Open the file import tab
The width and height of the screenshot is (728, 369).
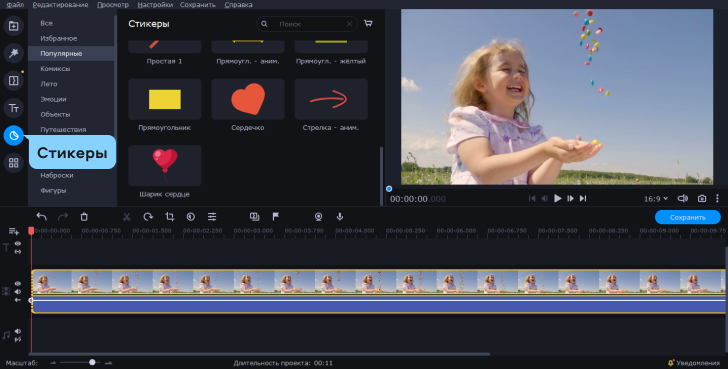pyautogui.click(x=13, y=26)
